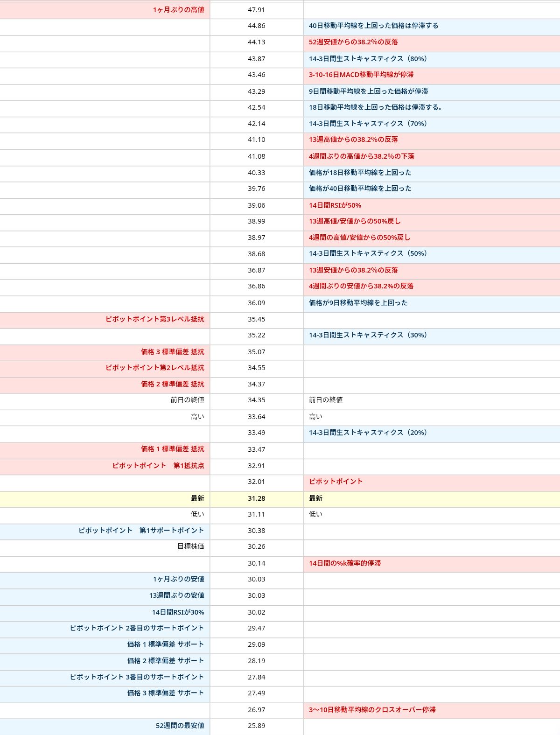Click the price value 39.06

[256, 205]
